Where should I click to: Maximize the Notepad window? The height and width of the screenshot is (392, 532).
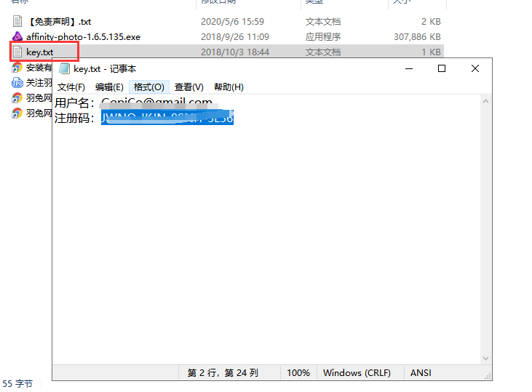[x=442, y=68]
